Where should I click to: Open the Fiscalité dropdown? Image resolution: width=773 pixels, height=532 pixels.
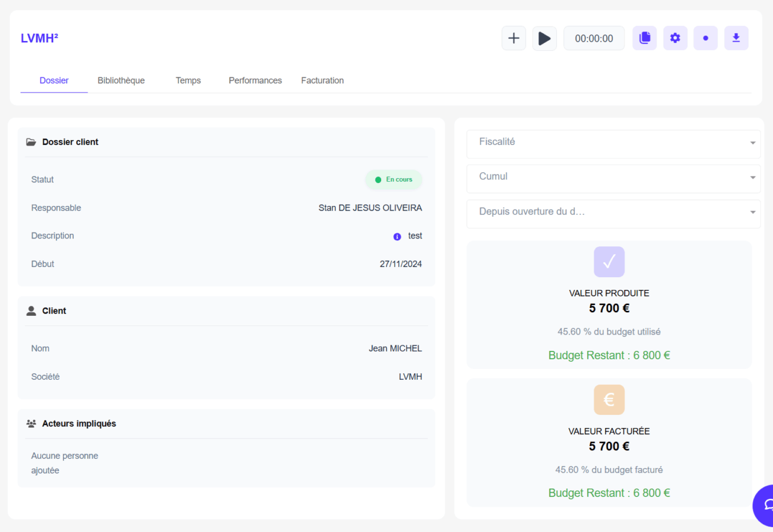[614, 144]
